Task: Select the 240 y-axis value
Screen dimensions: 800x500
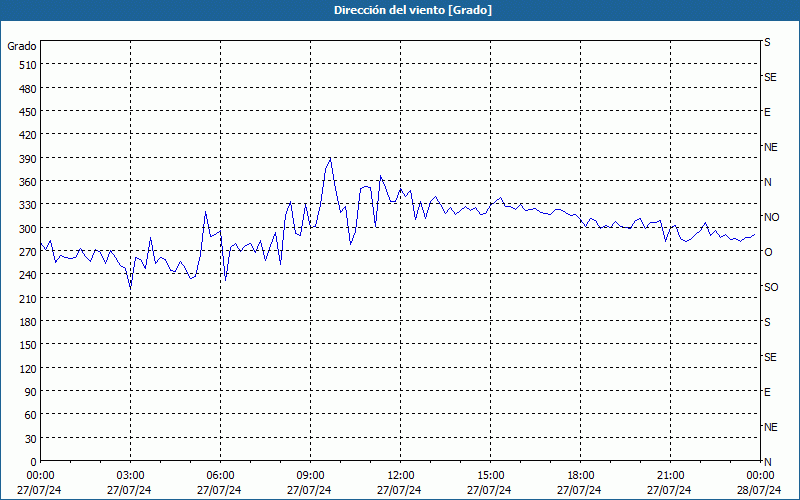Action: click(28, 275)
